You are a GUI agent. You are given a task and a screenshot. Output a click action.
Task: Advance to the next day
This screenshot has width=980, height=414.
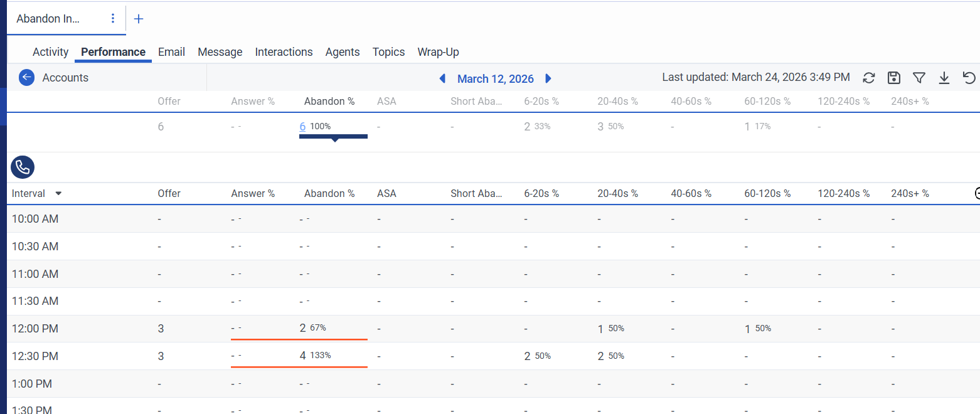point(548,78)
